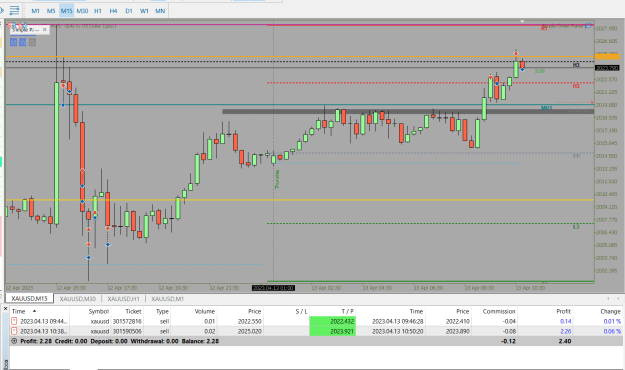Click the green T/P cell 2023.921

coord(332,331)
